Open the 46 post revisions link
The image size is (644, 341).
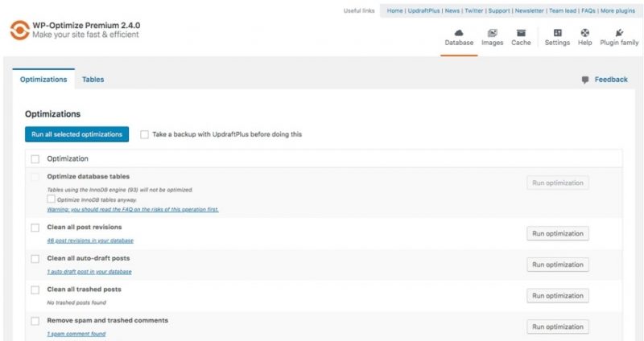click(90, 240)
